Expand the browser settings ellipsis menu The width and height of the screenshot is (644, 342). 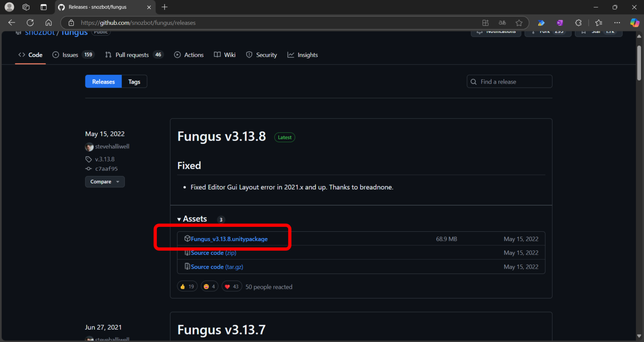point(617,23)
